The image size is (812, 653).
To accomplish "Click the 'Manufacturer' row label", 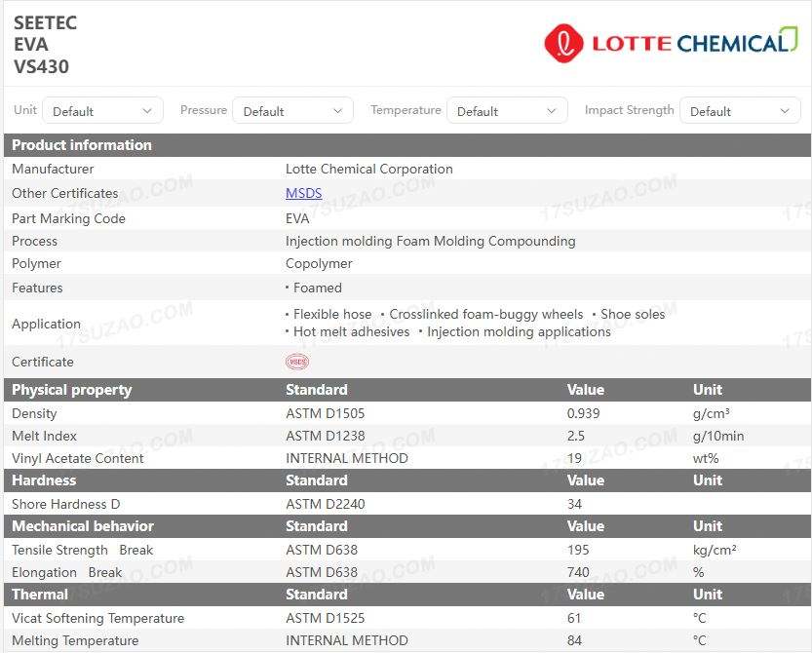I will tap(53, 169).
